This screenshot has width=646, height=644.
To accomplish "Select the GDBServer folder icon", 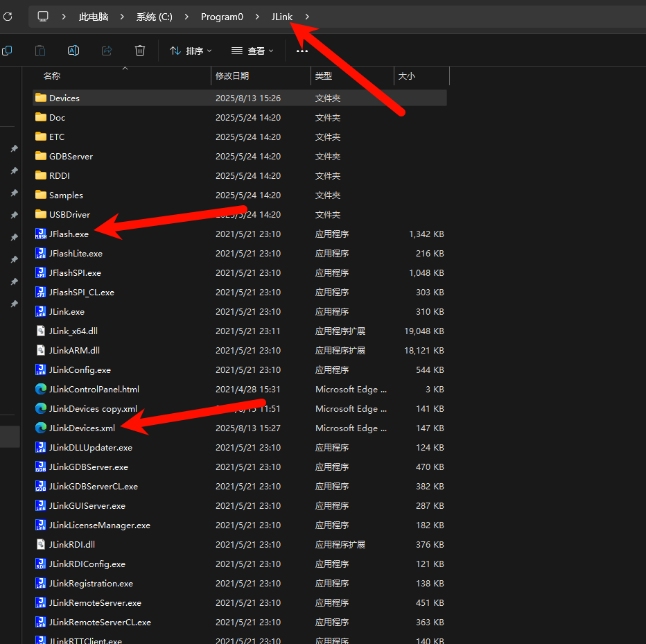I will tap(41, 156).
